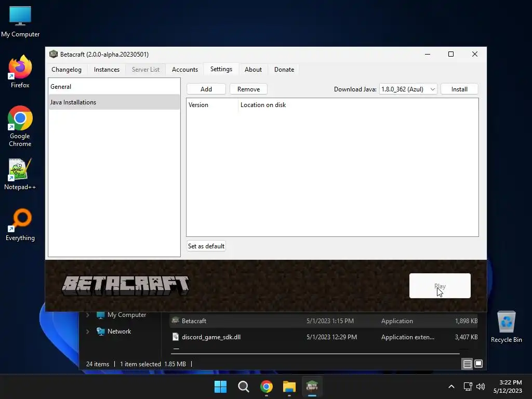
Task: Open the Changelog tab
Action: click(x=66, y=70)
